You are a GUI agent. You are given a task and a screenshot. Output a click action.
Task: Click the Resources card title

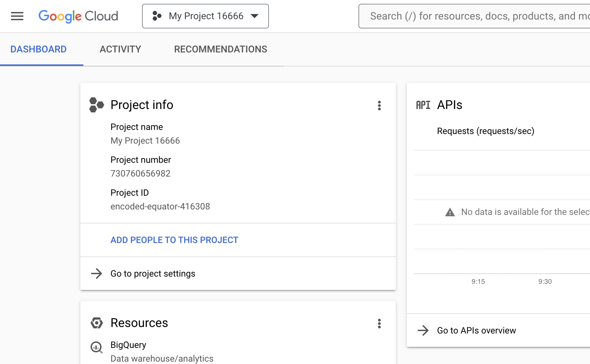(139, 323)
